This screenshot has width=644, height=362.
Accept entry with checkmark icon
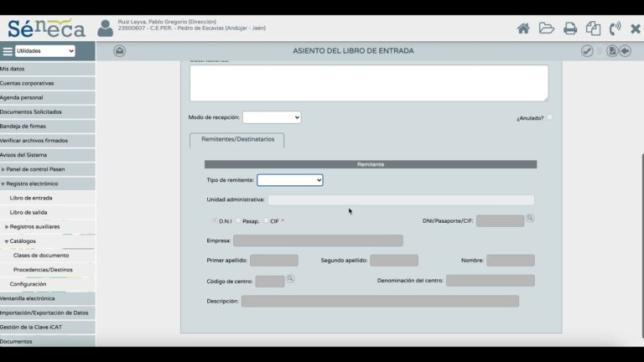click(x=587, y=51)
